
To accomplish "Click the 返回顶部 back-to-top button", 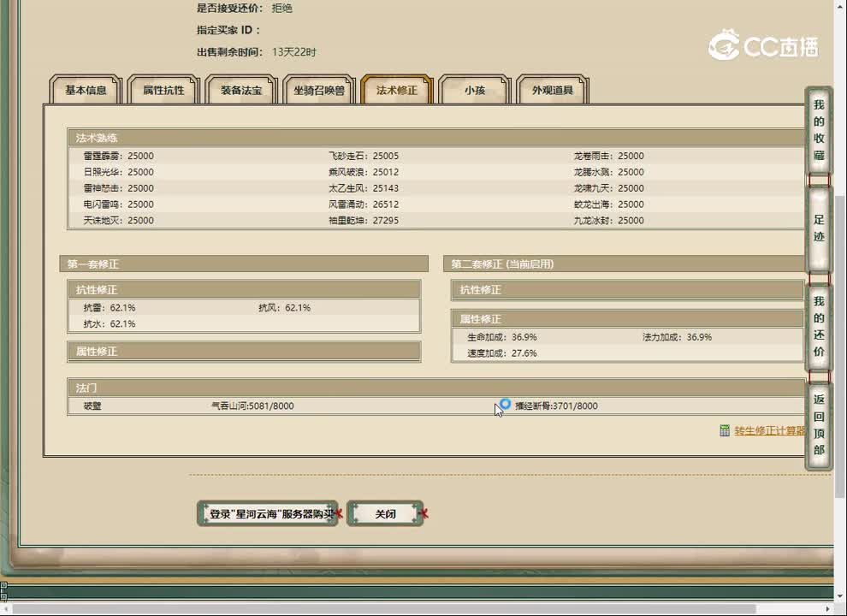I will point(819,424).
